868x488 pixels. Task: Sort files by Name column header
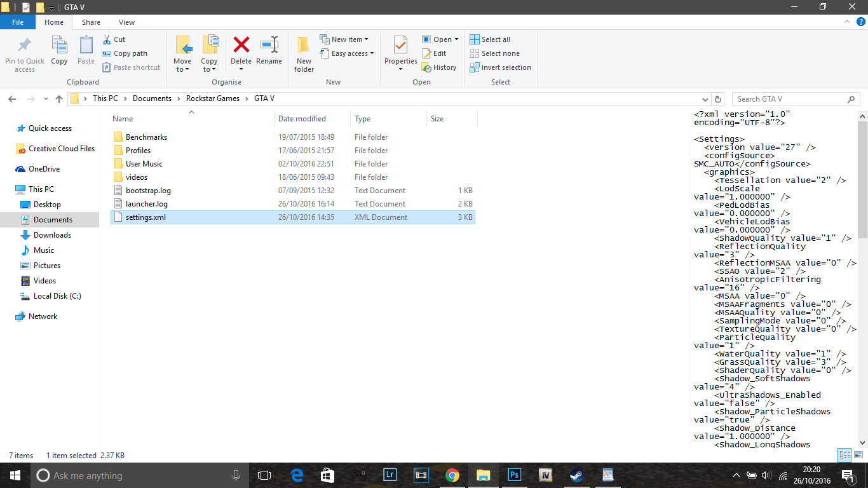(192, 119)
